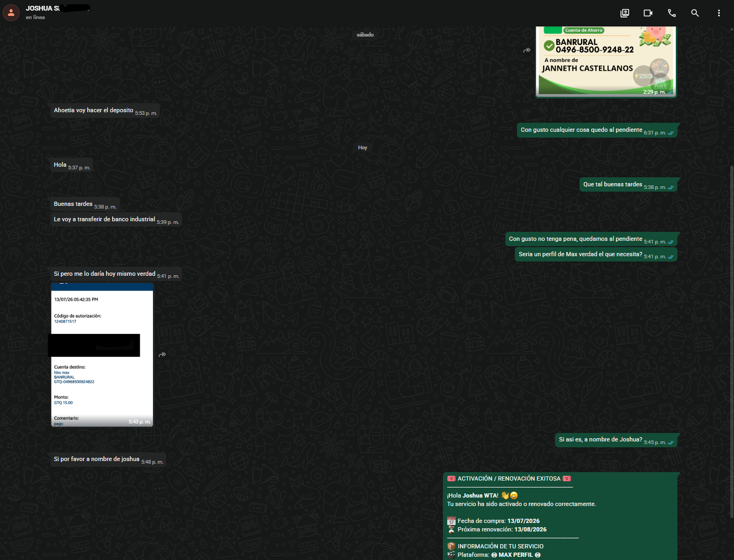Image resolution: width=734 pixels, height=560 pixels.
Task: Click 'Fecha de compra: 13/07/2026' line
Action: coord(494,521)
